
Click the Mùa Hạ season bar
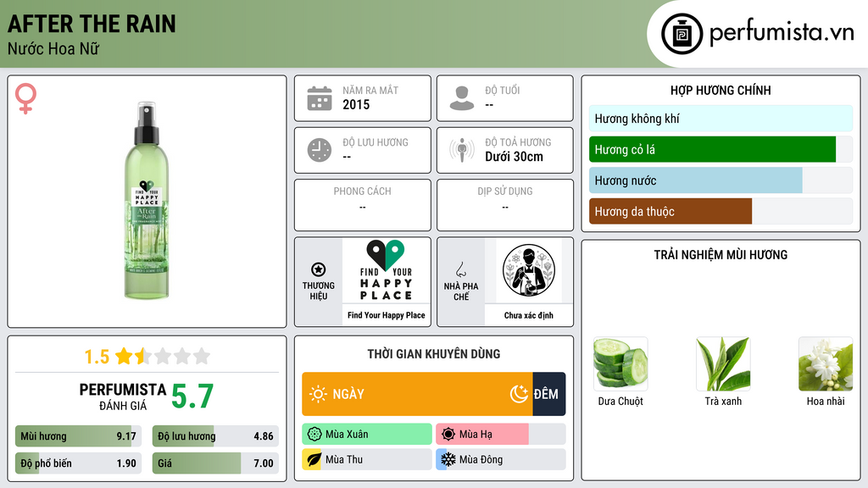[500, 435]
